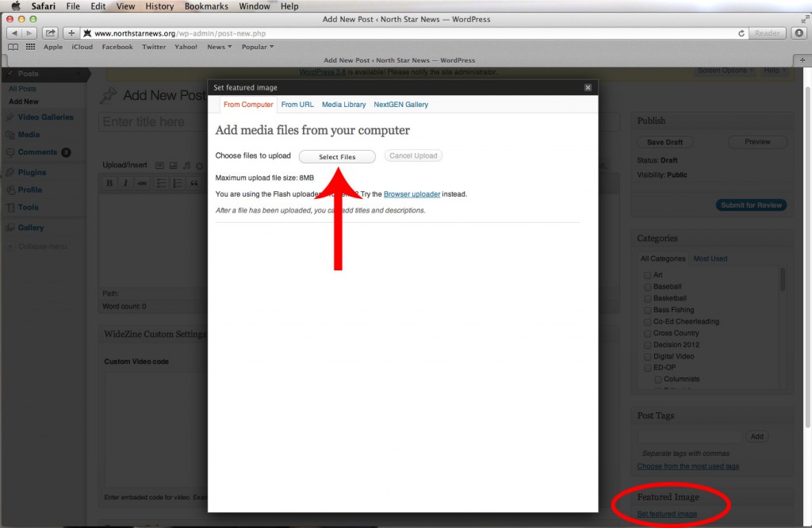812x528 pixels.
Task: Click Choose from the most used tags
Action: [688, 466]
